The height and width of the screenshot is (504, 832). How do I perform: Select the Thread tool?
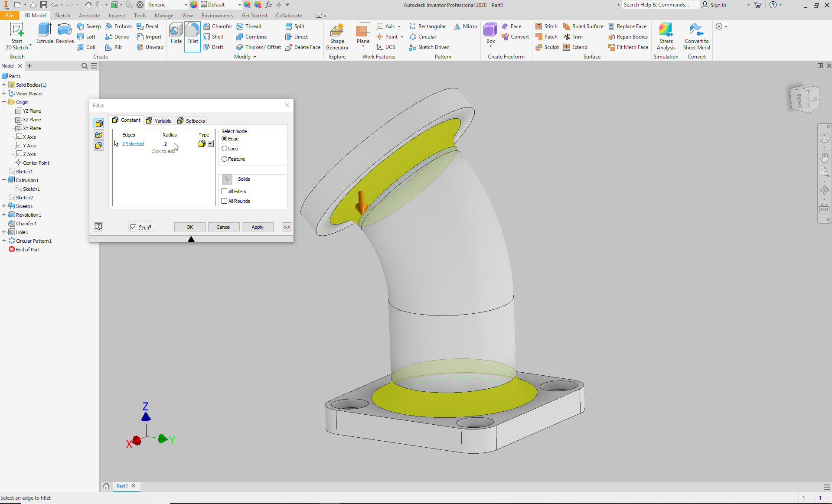[249, 26]
